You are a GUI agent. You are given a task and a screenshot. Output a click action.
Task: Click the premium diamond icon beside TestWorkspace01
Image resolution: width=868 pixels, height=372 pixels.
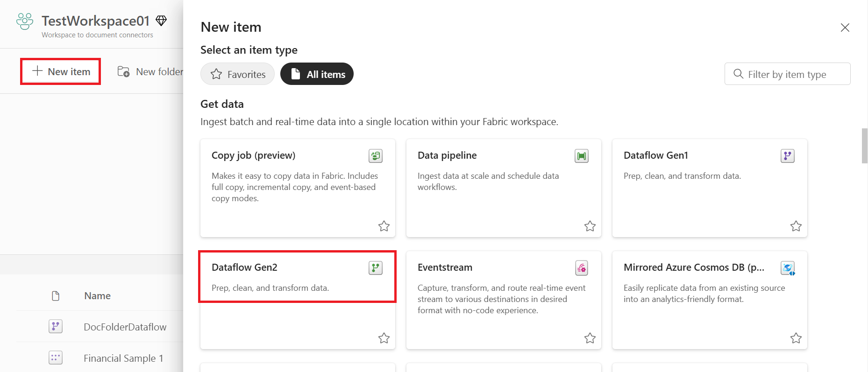point(161,21)
